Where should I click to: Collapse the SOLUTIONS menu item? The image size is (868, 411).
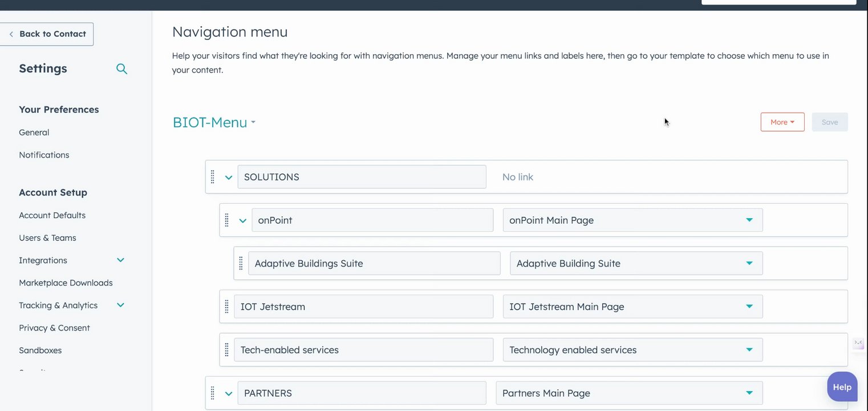tap(229, 178)
